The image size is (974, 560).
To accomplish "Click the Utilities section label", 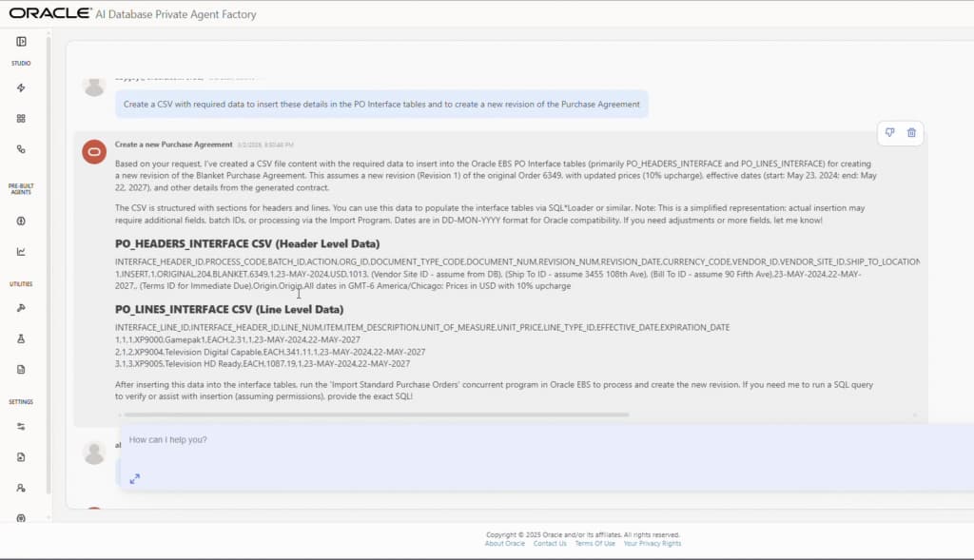I will coord(21,283).
